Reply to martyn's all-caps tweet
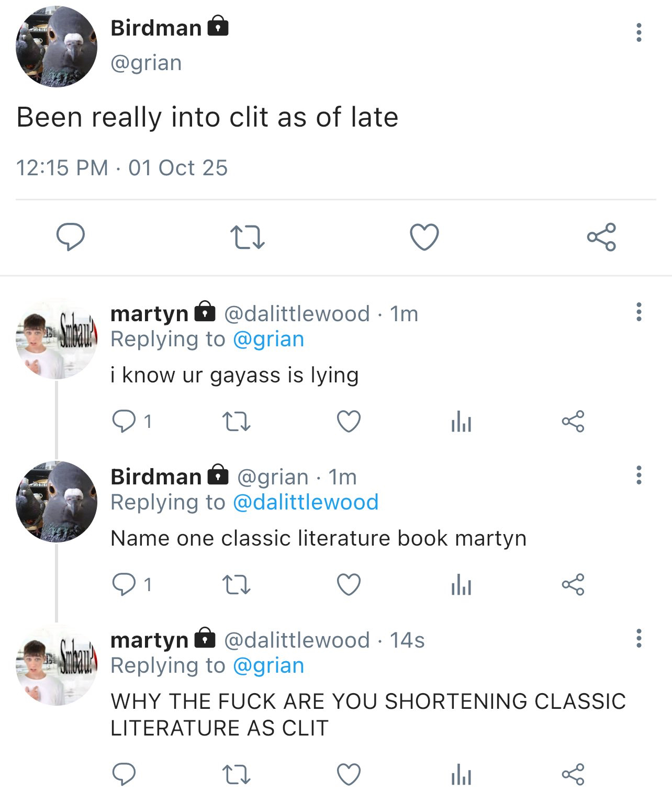 pyautogui.click(x=124, y=774)
